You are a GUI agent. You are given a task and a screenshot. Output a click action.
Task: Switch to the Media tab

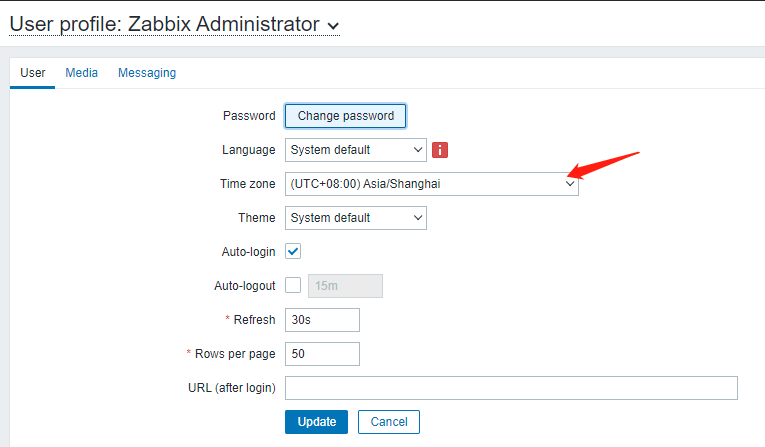click(x=82, y=73)
